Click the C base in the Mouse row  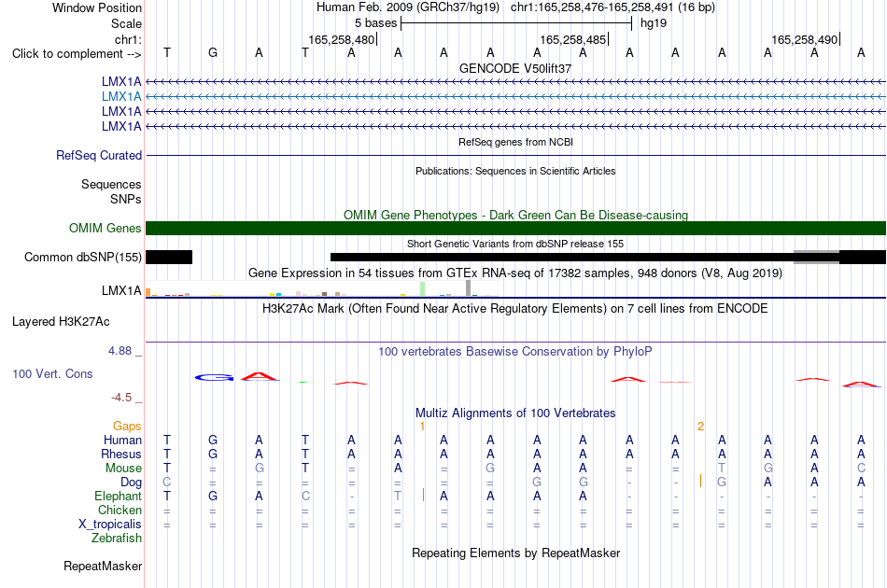[861, 469]
